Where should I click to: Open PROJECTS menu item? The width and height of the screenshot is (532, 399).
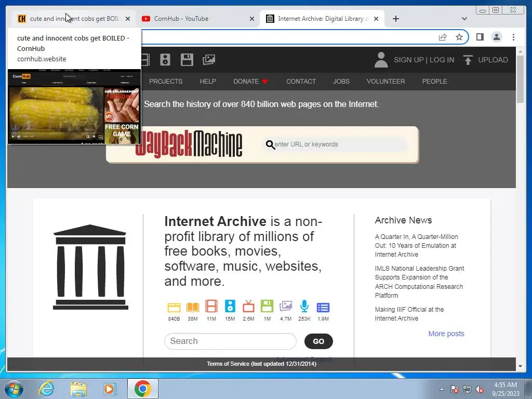click(x=166, y=82)
